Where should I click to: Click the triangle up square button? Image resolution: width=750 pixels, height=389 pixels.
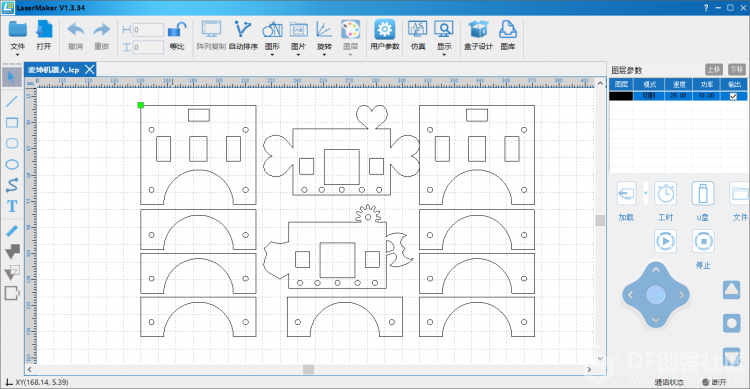tap(731, 289)
